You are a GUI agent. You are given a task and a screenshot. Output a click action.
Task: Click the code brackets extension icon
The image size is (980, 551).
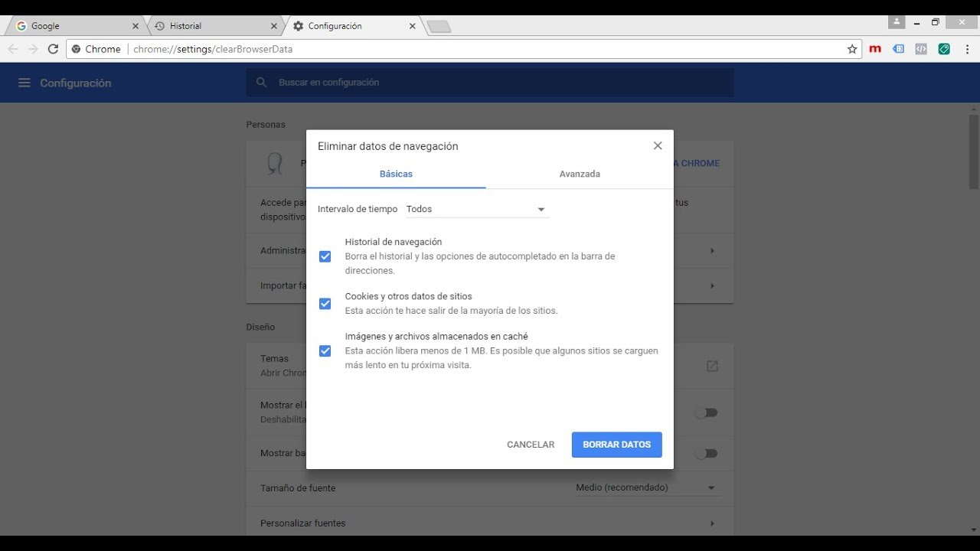[x=921, y=49]
